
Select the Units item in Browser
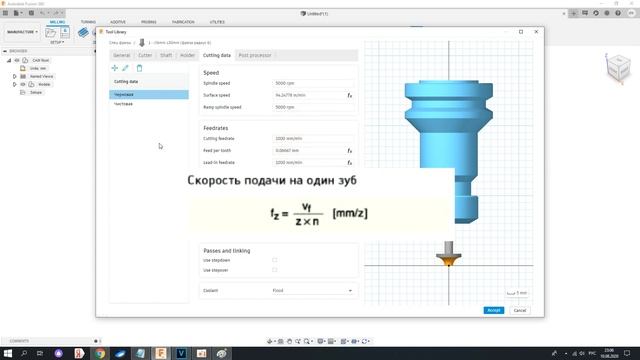click(38, 68)
